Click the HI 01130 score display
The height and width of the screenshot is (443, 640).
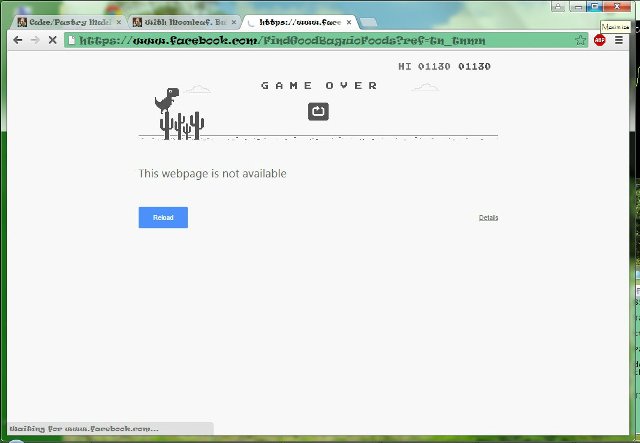(x=444, y=67)
